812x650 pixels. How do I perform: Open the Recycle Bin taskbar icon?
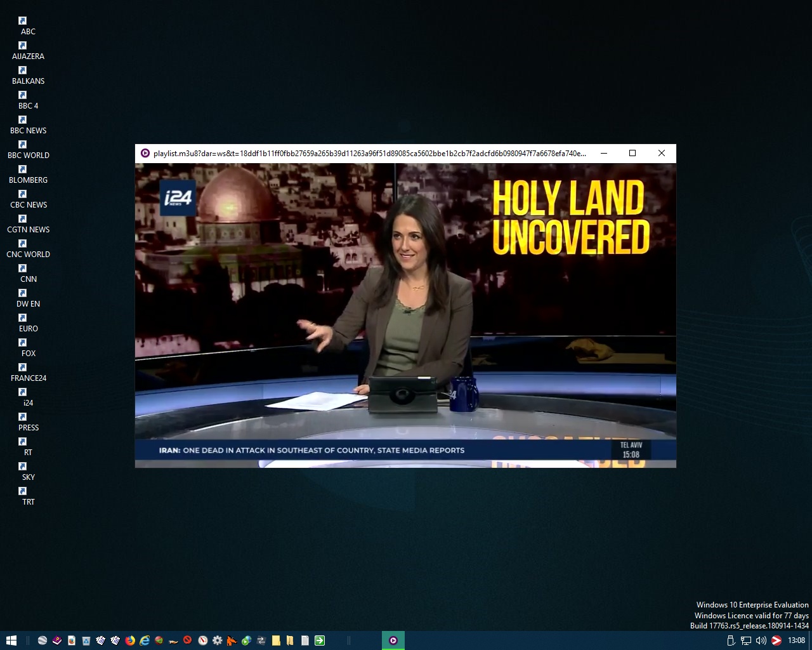click(x=86, y=640)
